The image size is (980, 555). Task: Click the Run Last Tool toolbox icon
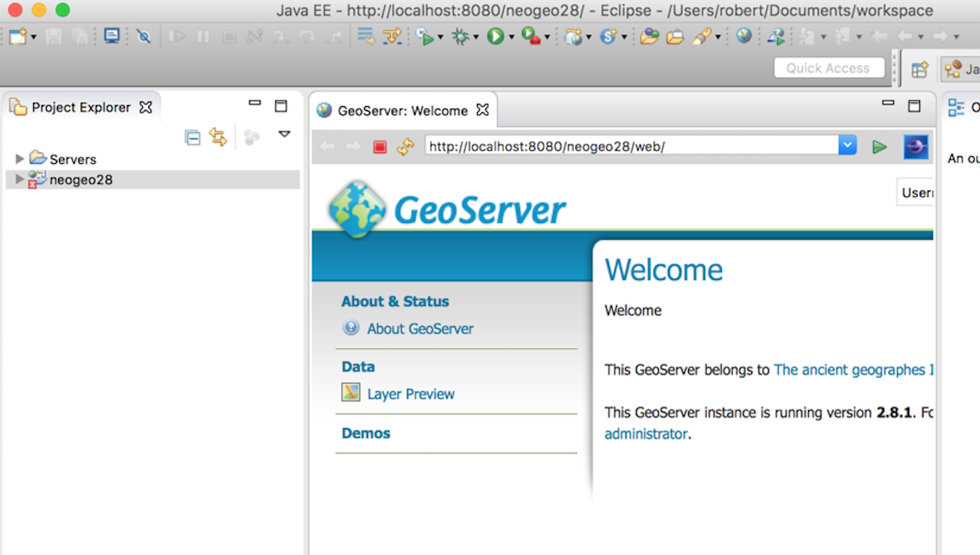[x=531, y=36]
